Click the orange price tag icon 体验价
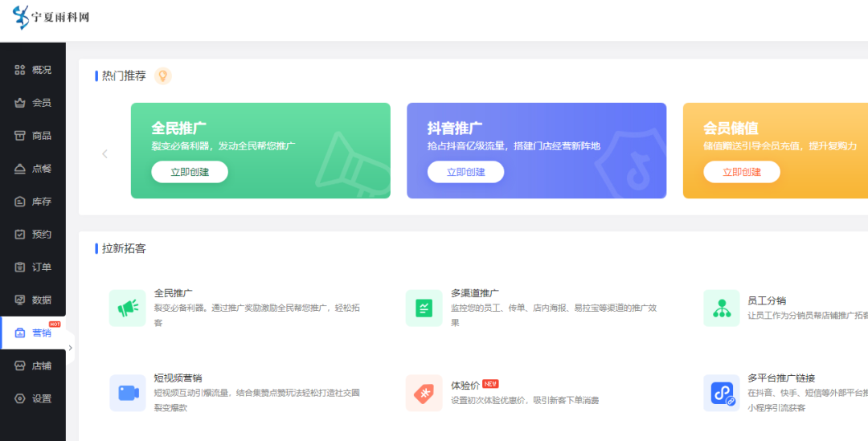The width and height of the screenshot is (868, 441). [x=424, y=393]
